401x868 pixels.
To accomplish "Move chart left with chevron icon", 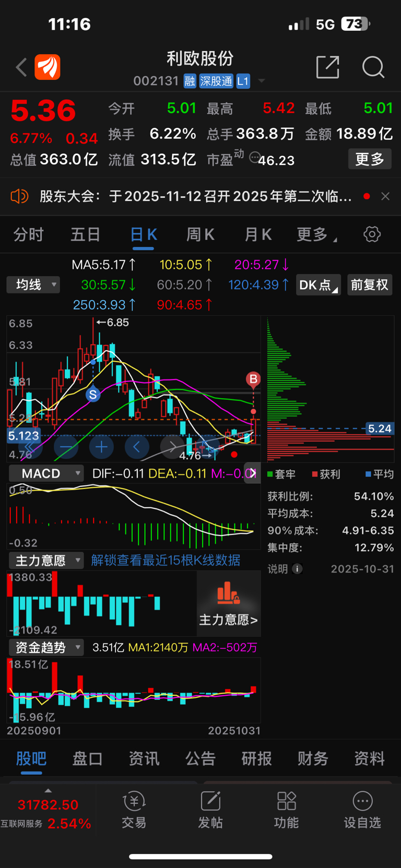I will (137, 447).
